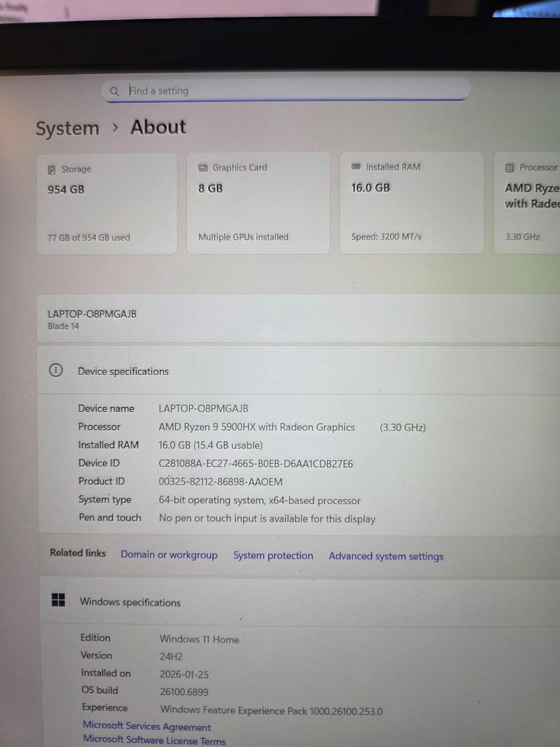
Task: Select the OS build value 26100.6899
Action: click(x=184, y=692)
